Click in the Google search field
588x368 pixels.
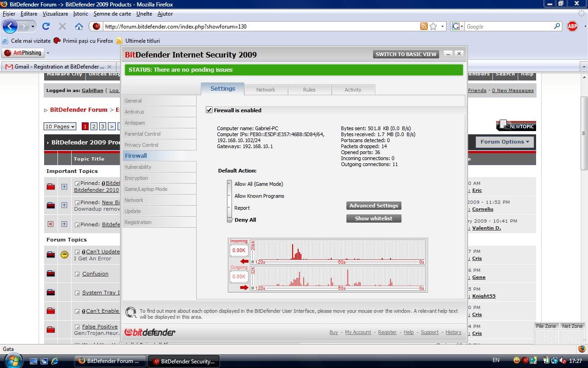tap(509, 26)
